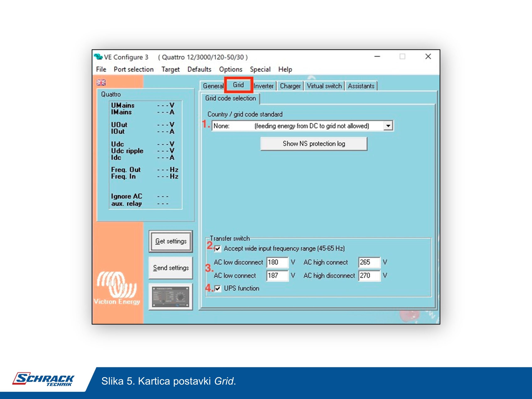Select the None grid code combo box
532x399 pixels.
pos(298,126)
